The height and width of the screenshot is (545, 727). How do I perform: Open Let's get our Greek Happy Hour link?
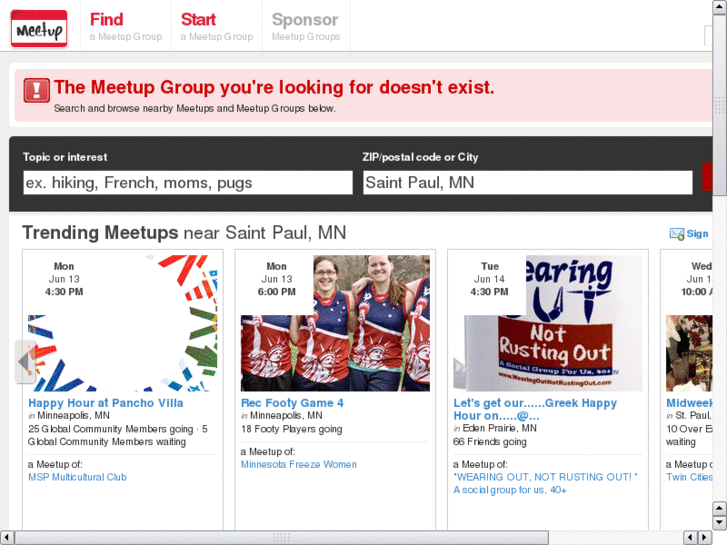(x=535, y=410)
